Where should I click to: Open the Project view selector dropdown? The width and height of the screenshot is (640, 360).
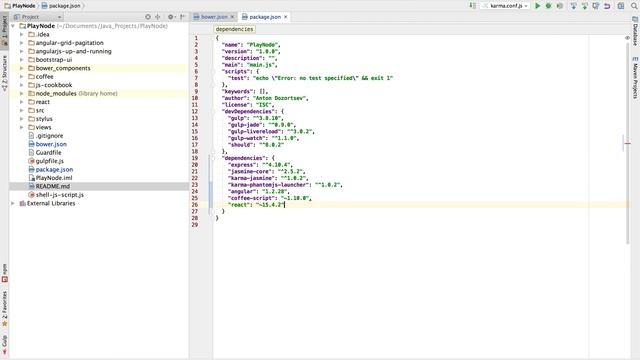(x=38, y=17)
